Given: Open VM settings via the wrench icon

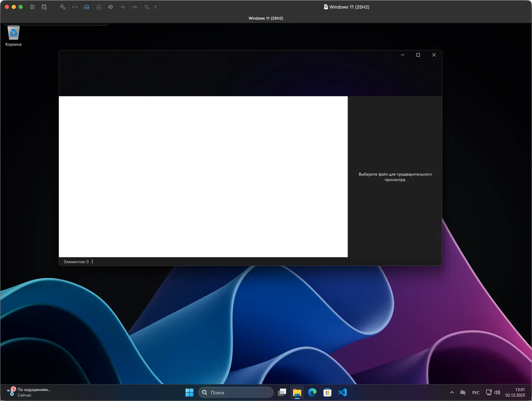Looking at the screenshot, I should [62, 7].
